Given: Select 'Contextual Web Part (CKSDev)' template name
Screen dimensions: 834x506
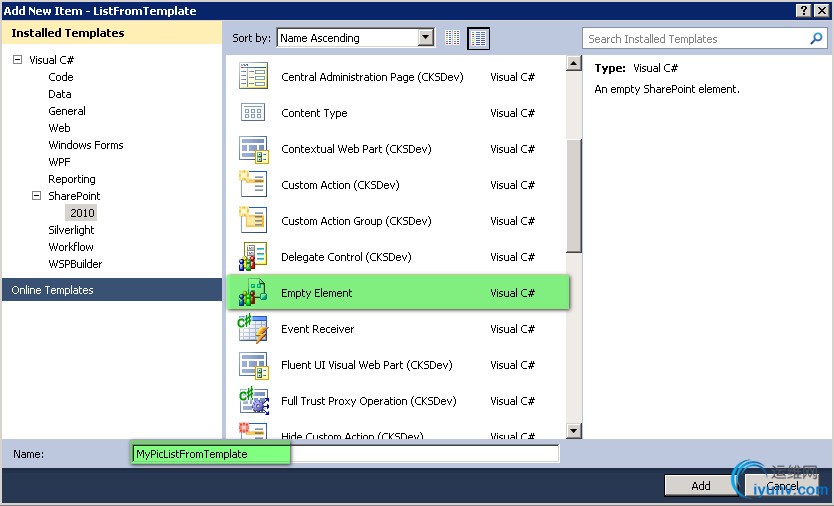Looking at the screenshot, I should click(356, 149).
